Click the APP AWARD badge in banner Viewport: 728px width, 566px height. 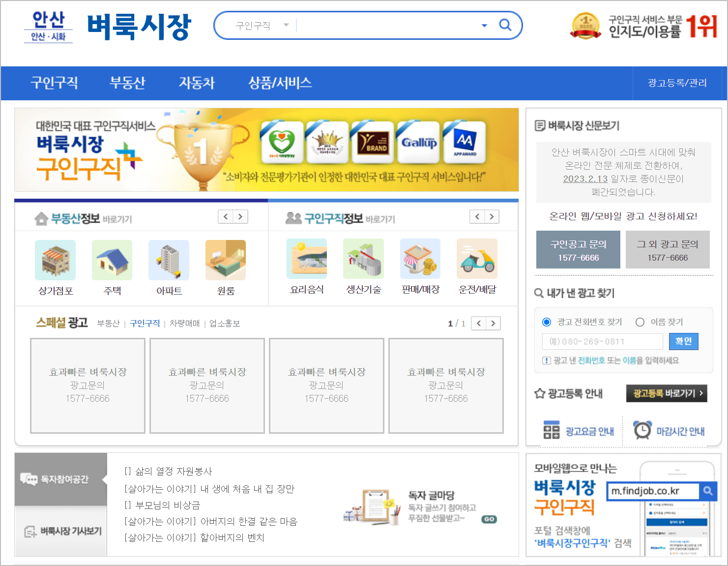(464, 142)
